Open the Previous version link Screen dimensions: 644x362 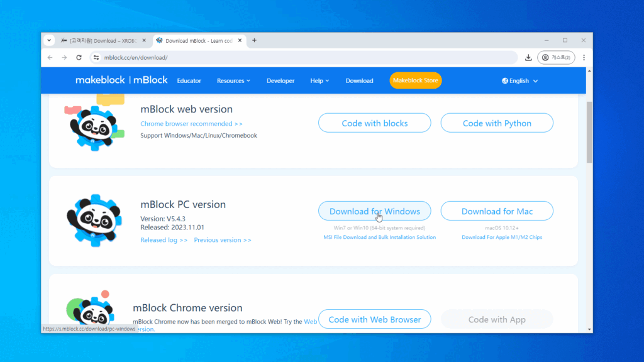pos(222,240)
